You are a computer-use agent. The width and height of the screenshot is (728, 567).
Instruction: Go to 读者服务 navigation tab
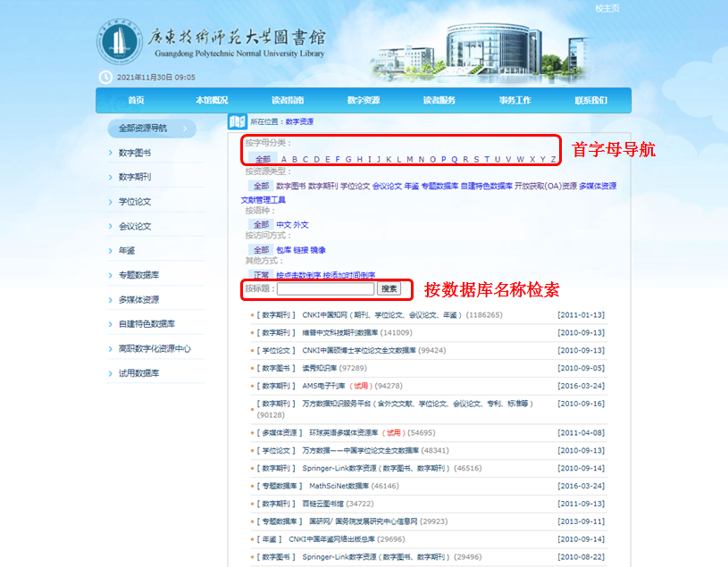click(439, 100)
